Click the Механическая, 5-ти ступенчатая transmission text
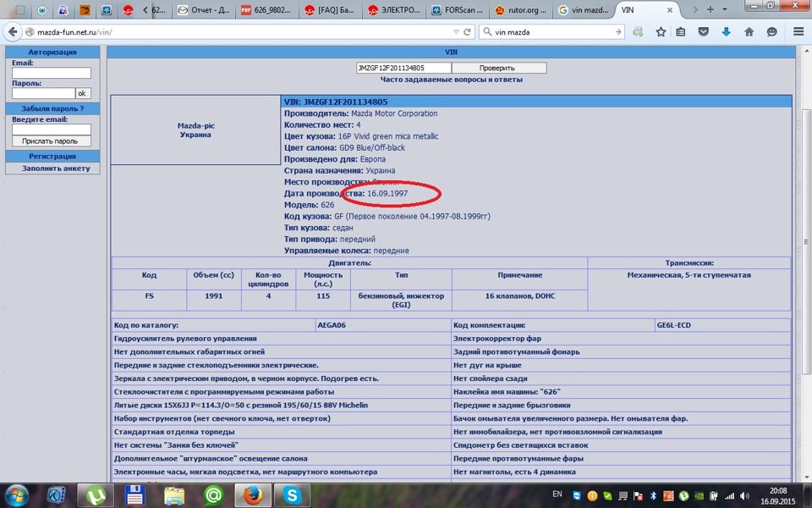The height and width of the screenshot is (508, 812). [x=689, y=275]
